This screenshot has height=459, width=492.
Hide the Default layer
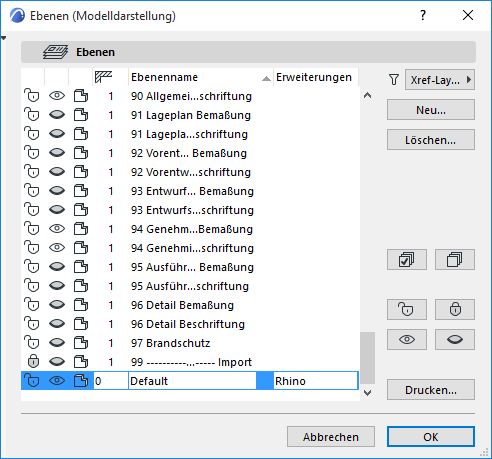click(x=57, y=381)
